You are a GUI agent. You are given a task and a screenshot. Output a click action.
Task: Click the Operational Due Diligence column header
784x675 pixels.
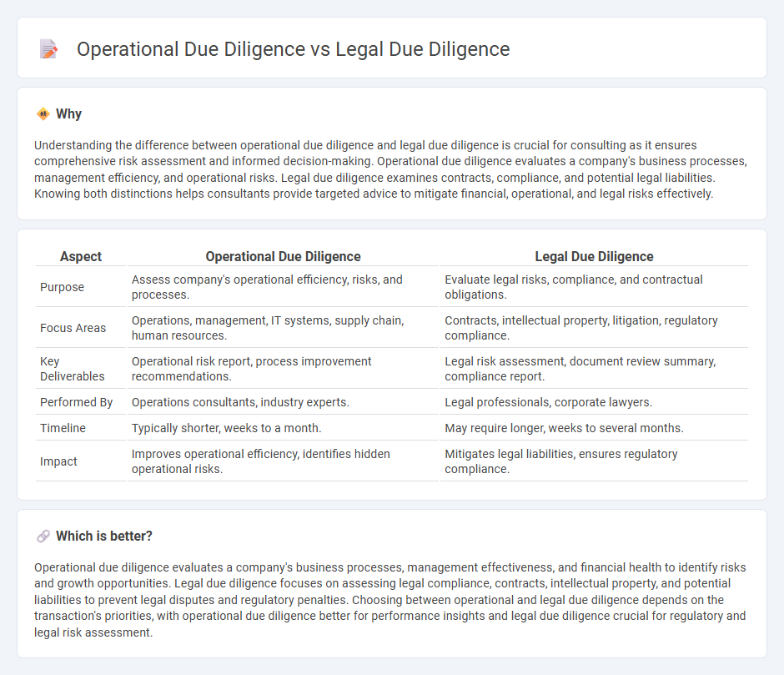(283, 257)
